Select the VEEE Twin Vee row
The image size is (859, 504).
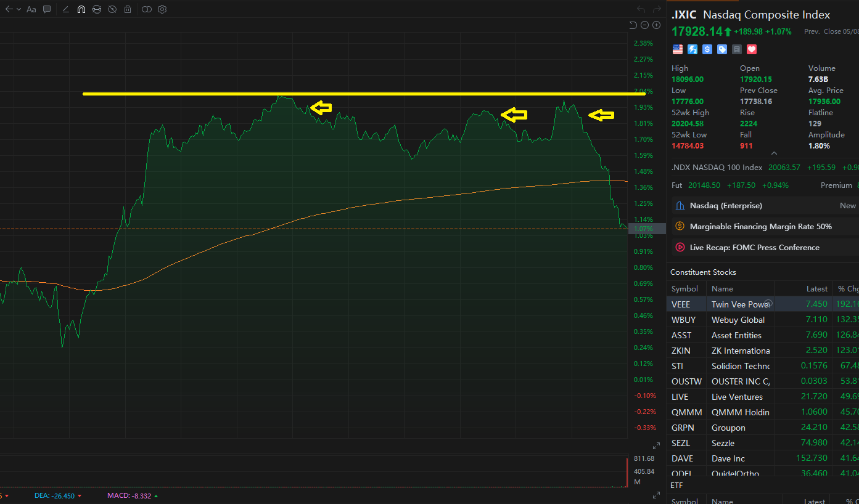(740, 304)
